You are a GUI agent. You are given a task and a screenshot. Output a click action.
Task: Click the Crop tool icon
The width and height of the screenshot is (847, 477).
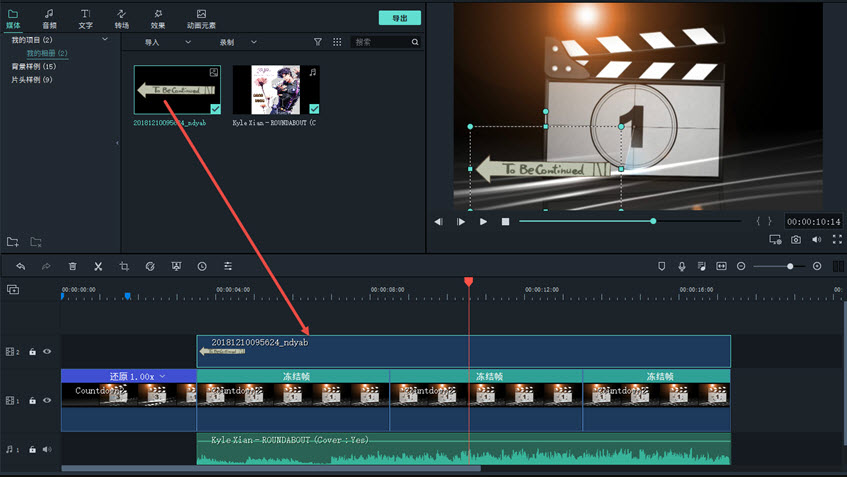click(124, 266)
